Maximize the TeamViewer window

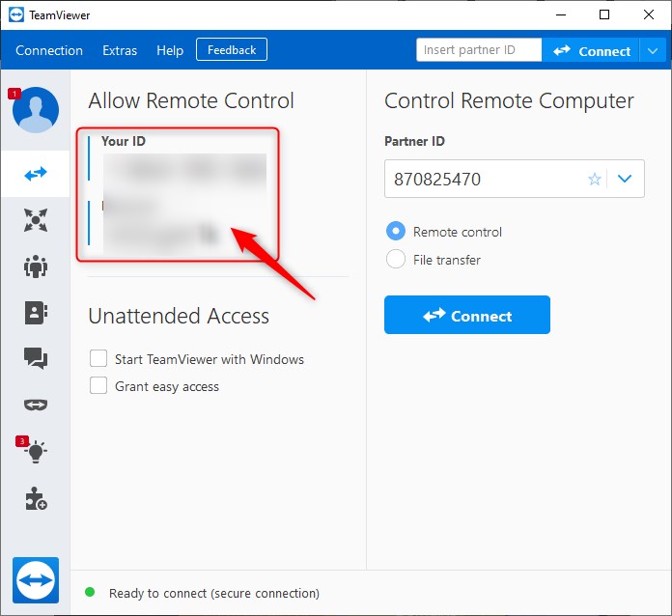coord(604,15)
